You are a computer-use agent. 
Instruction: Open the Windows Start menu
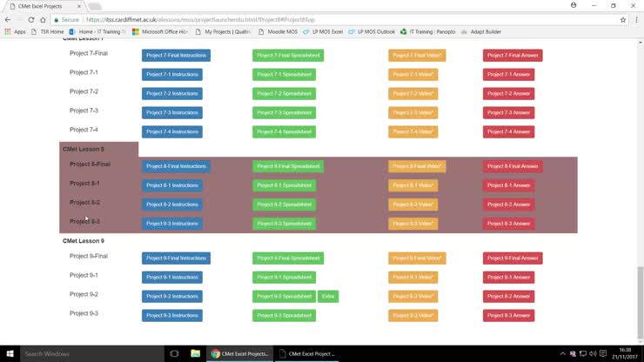pos(10,354)
